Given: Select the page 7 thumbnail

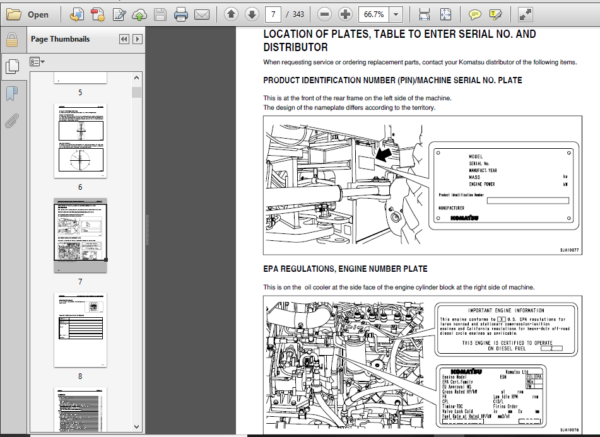Looking at the screenshot, I should coord(80,235).
